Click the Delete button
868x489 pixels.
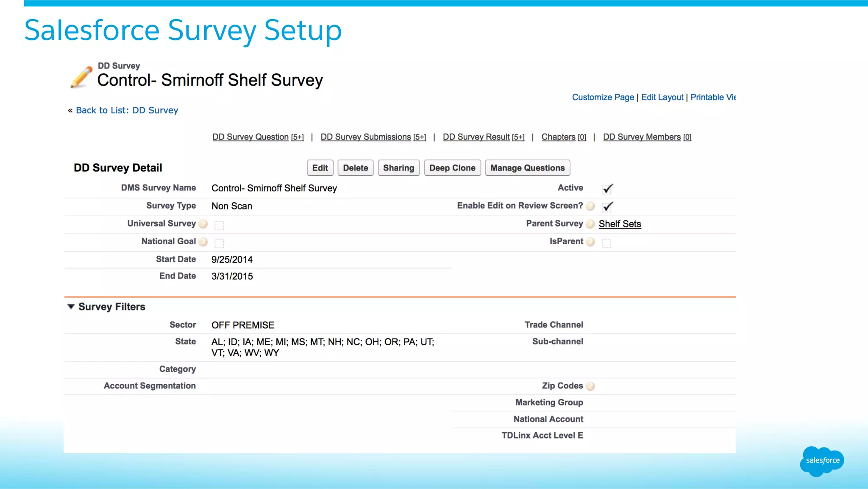point(356,168)
